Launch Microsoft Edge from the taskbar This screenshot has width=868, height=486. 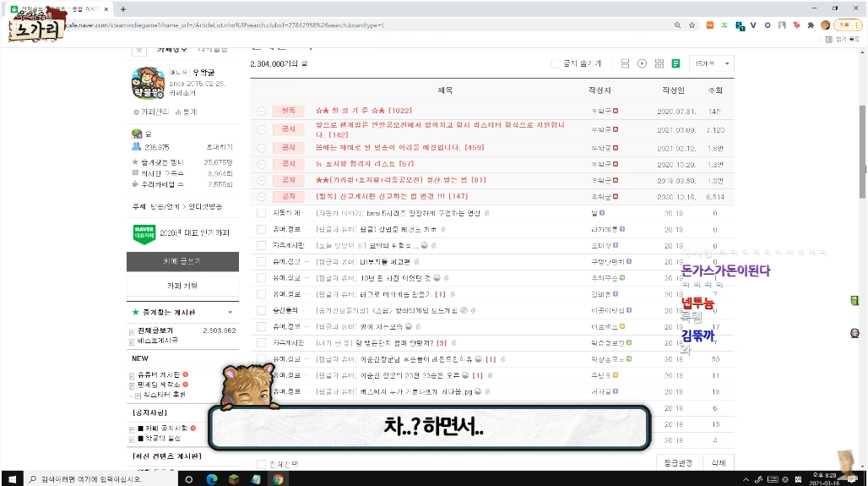tap(211, 479)
